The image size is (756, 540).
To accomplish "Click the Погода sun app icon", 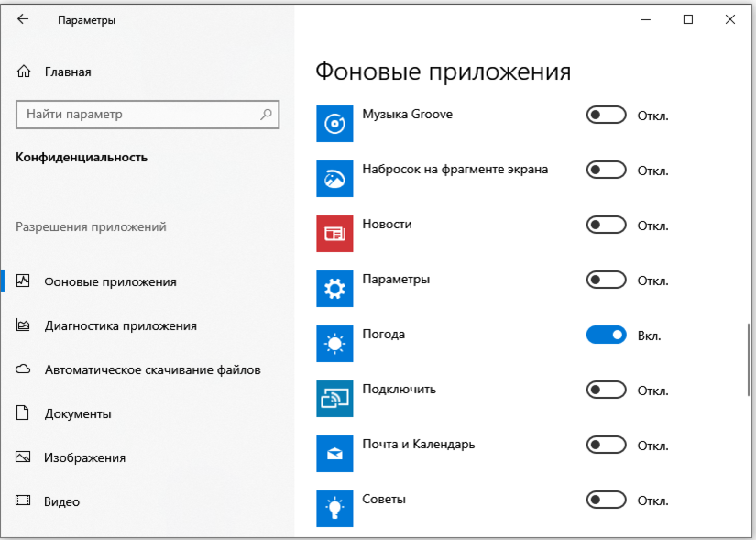I will tap(334, 344).
